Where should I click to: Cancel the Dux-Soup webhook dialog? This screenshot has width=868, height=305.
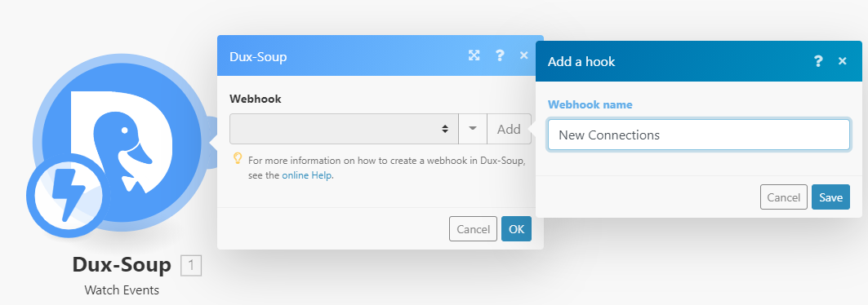pos(473,228)
